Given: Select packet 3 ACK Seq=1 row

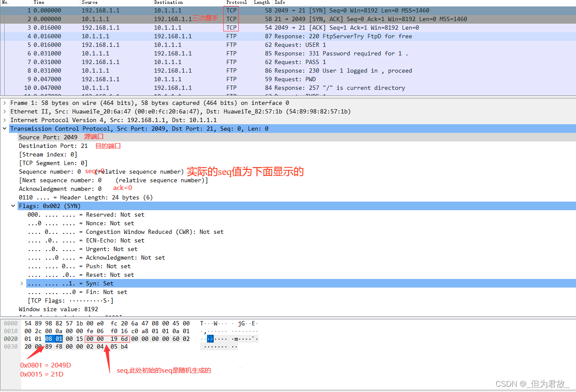Looking at the screenshot, I should click(x=288, y=28).
